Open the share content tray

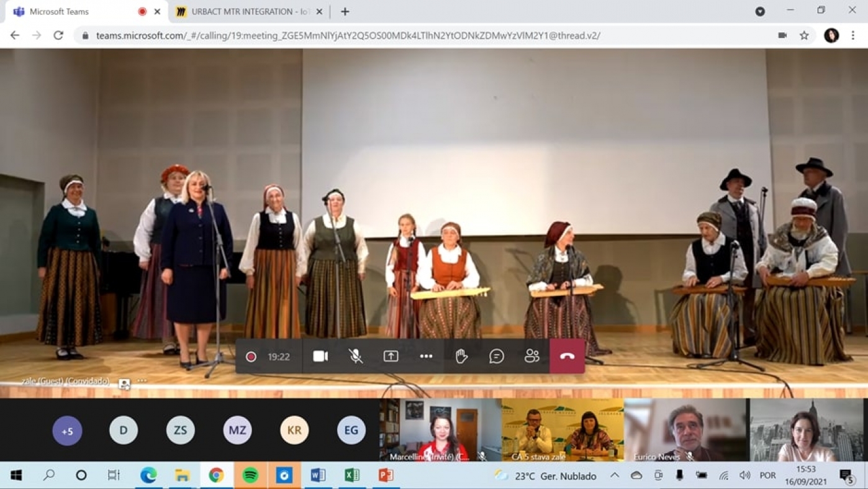coord(391,356)
